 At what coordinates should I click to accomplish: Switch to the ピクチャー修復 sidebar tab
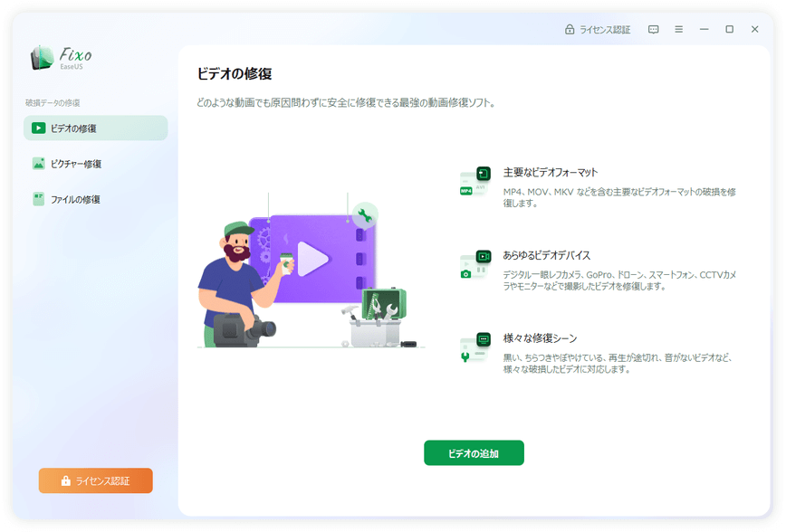click(x=95, y=164)
